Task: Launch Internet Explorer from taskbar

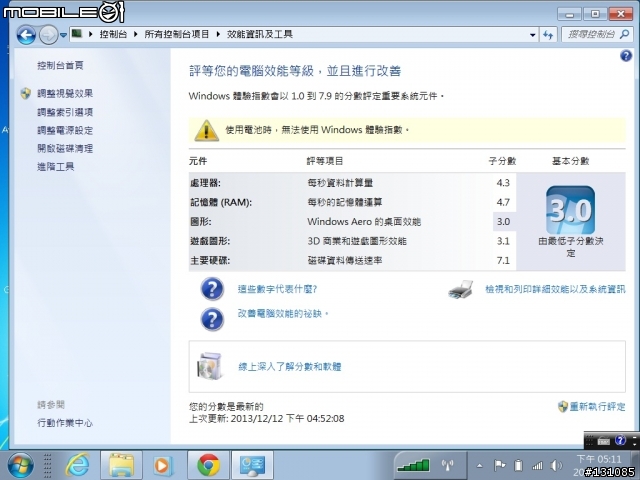Action: point(78,466)
